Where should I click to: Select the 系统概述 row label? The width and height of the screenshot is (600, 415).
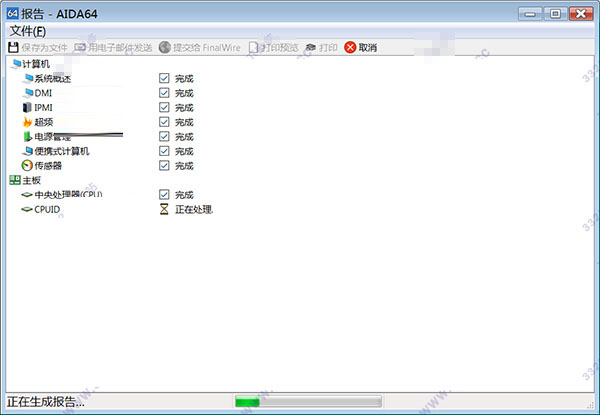coord(53,78)
